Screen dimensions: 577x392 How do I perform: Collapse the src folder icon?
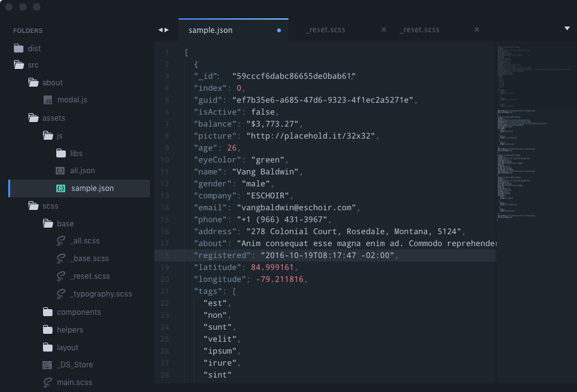pyautogui.click(x=19, y=64)
